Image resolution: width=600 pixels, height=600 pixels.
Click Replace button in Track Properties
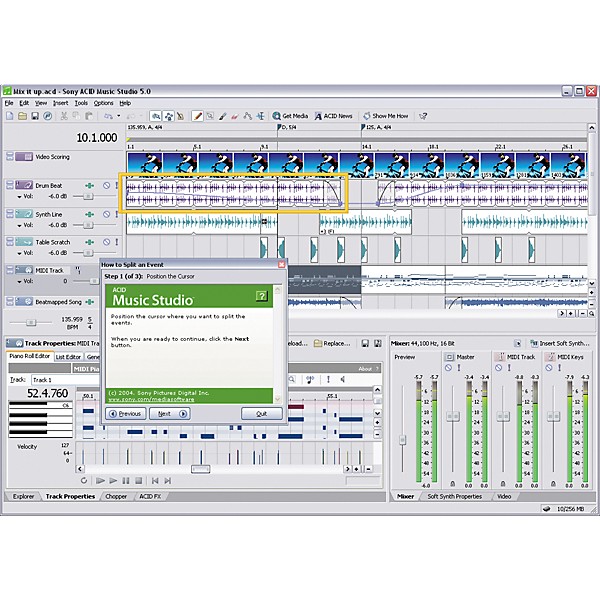point(332,343)
